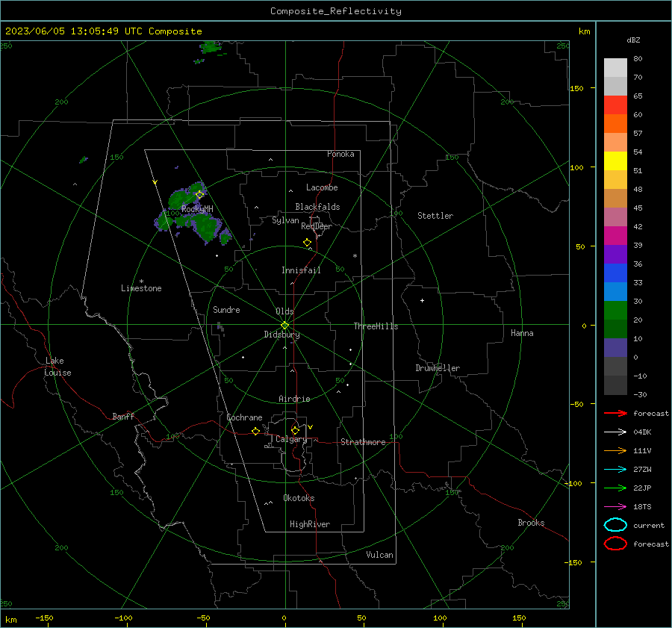Click the Hanna town label

click(x=522, y=333)
